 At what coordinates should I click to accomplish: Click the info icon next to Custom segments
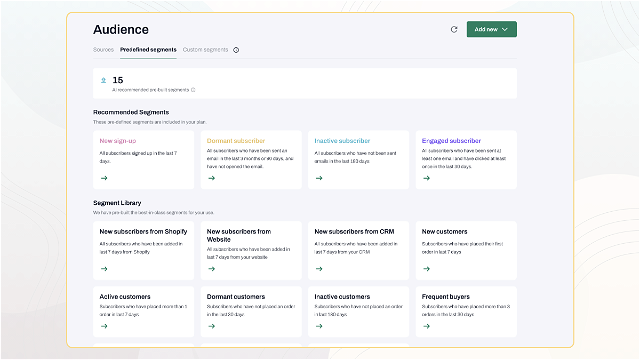coord(236,50)
